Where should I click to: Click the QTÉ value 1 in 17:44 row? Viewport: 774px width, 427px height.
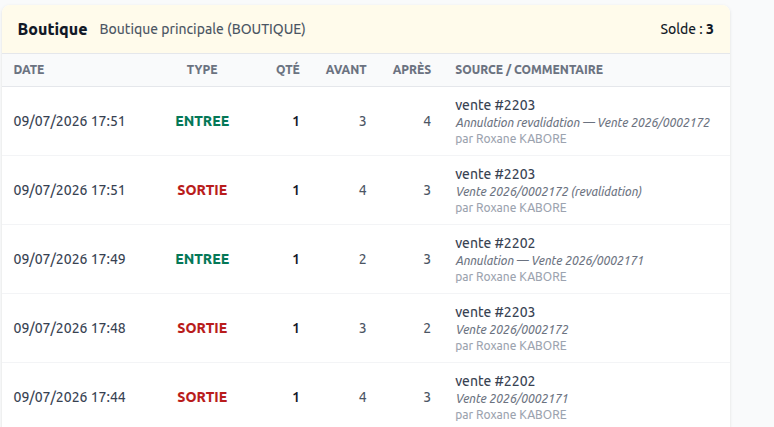pos(296,397)
